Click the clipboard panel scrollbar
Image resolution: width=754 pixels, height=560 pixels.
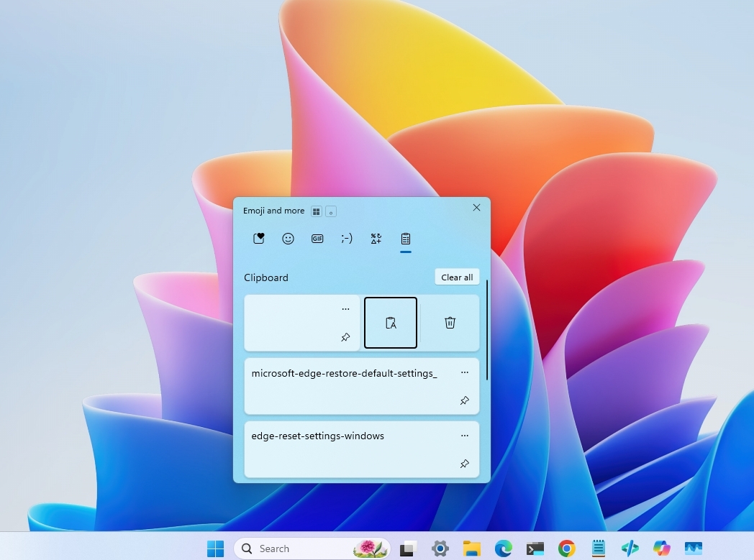tap(486, 330)
